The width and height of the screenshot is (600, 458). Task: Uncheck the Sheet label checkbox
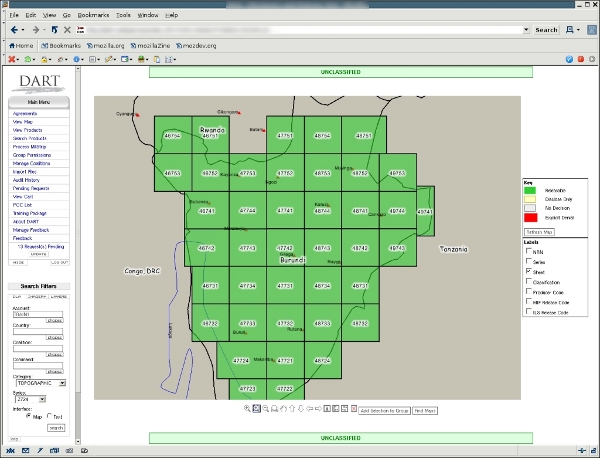click(529, 271)
